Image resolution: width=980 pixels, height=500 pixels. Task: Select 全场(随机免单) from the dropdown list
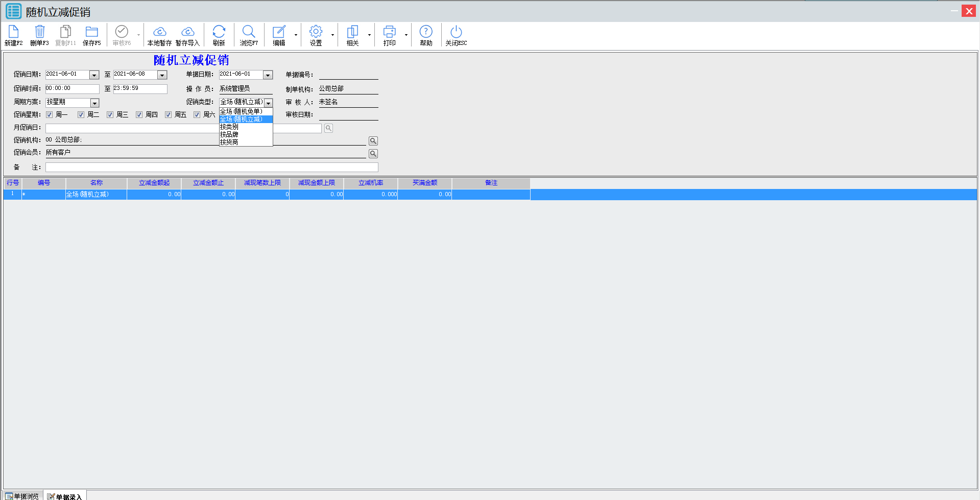coord(241,111)
